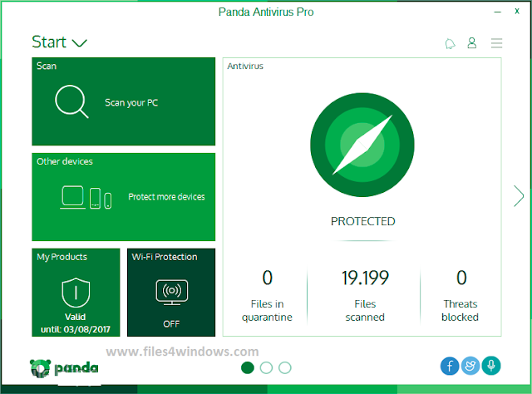Click the shield icon in My Products
The width and height of the screenshot is (532, 394).
click(x=76, y=293)
